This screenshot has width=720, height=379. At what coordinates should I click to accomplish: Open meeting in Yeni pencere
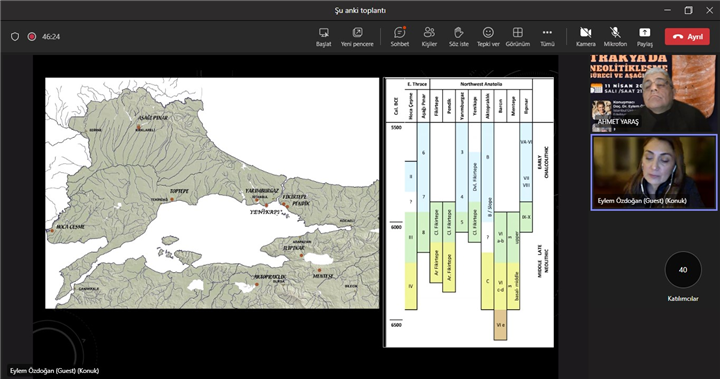pyautogui.click(x=357, y=37)
